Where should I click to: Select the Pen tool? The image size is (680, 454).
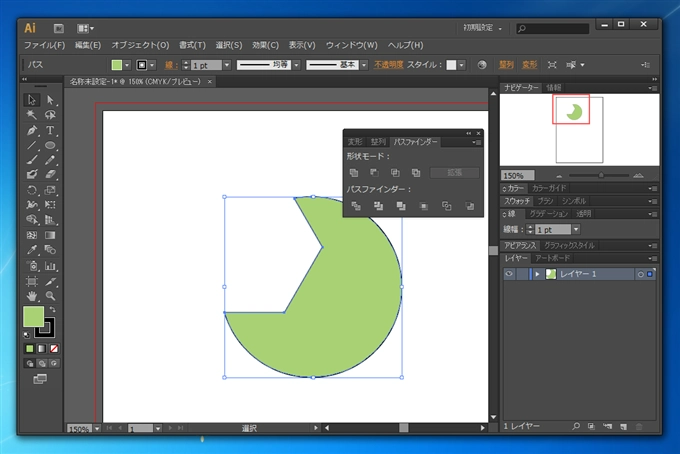coord(31,130)
